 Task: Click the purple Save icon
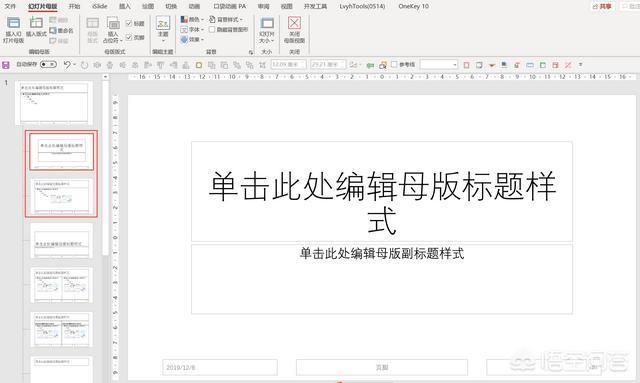[x=6, y=65]
